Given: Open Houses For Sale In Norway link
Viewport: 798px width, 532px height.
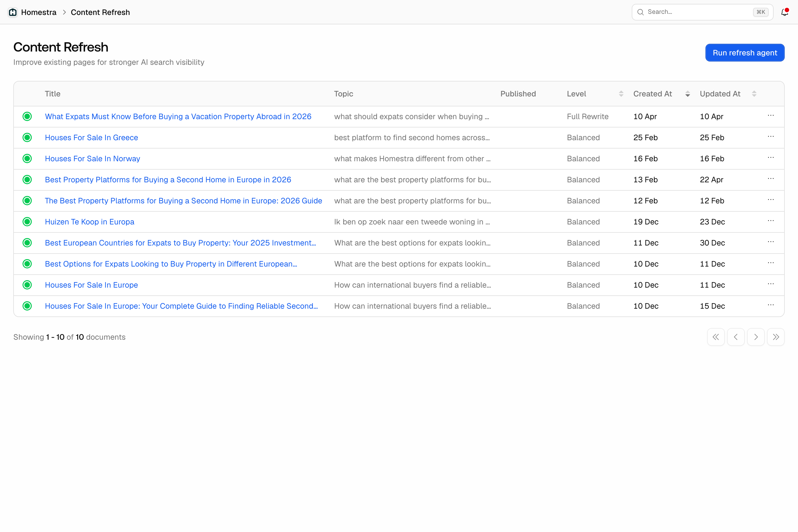Looking at the screenshot, I should tap(92, 158).
